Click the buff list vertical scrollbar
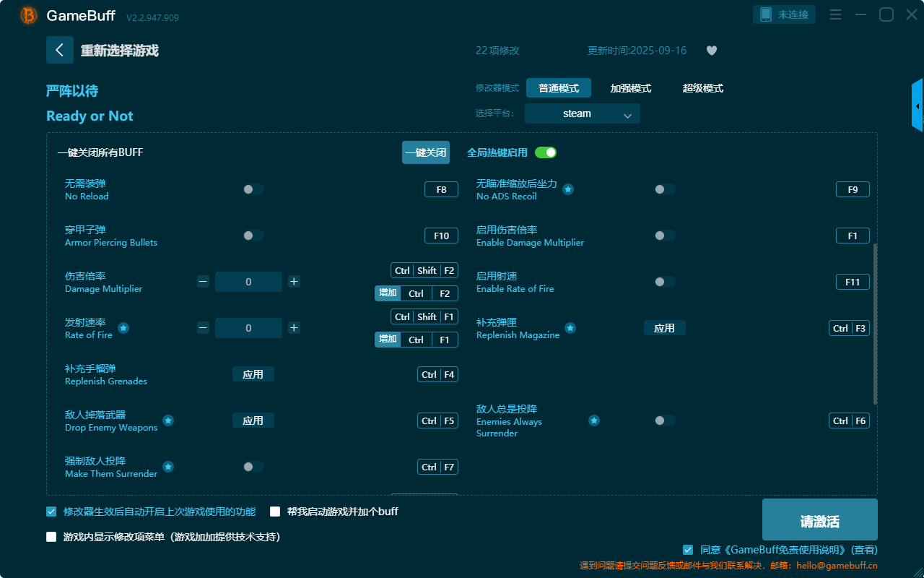The height and width of the screenshot is (578, 924). (x=876, y=324)
